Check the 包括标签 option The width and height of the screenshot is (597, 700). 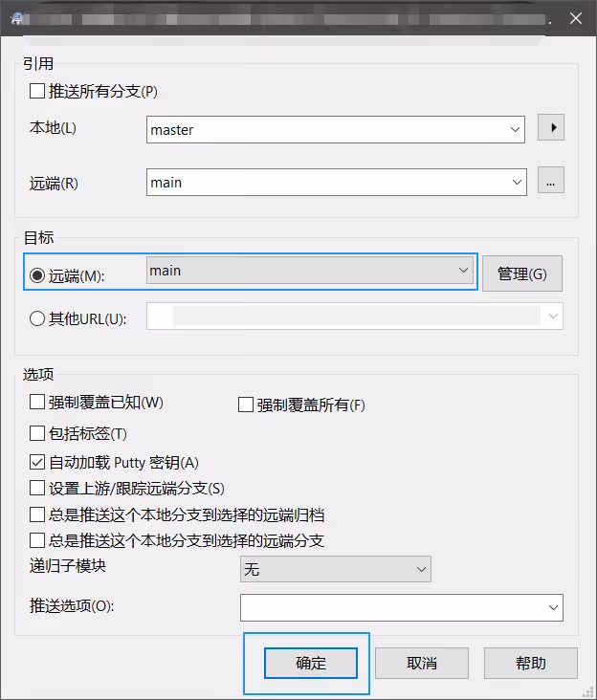coord(38,432)
